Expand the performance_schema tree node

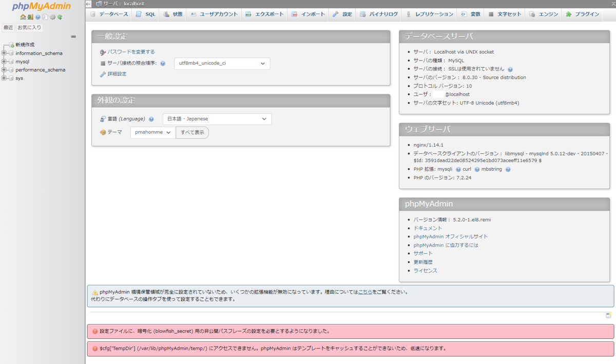pos(4,69)
